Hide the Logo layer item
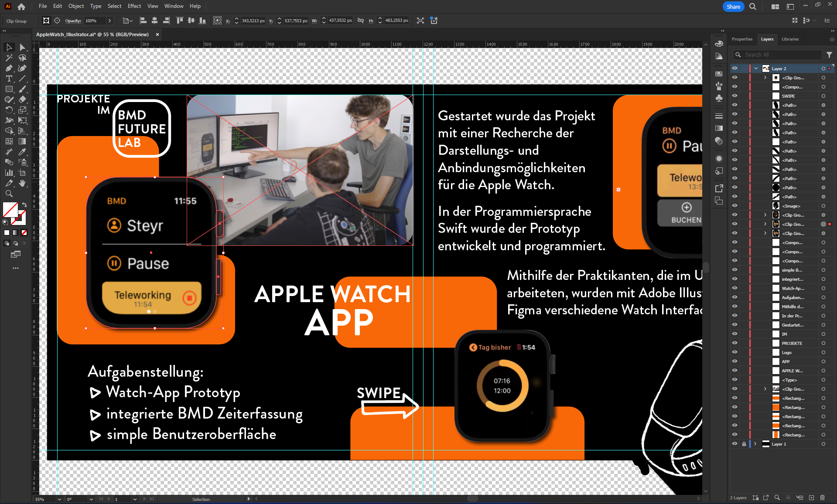 [x=735, y=352]
